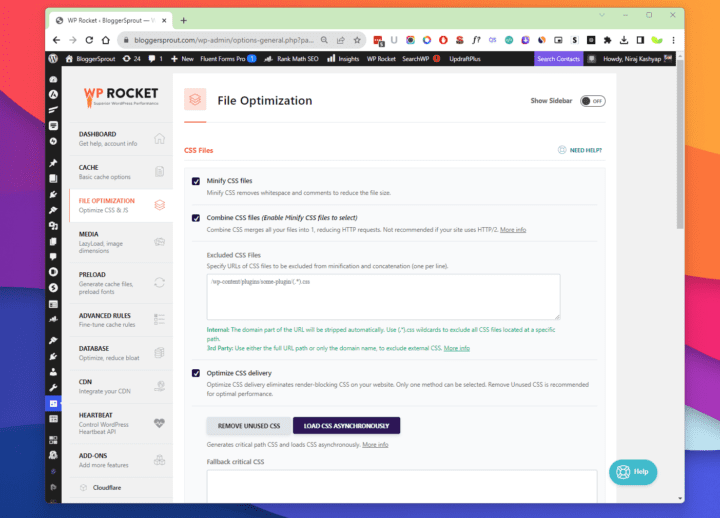The image size is (720, 518).
Task: Open the Add-ons section
Action: (x=121, y=460)
